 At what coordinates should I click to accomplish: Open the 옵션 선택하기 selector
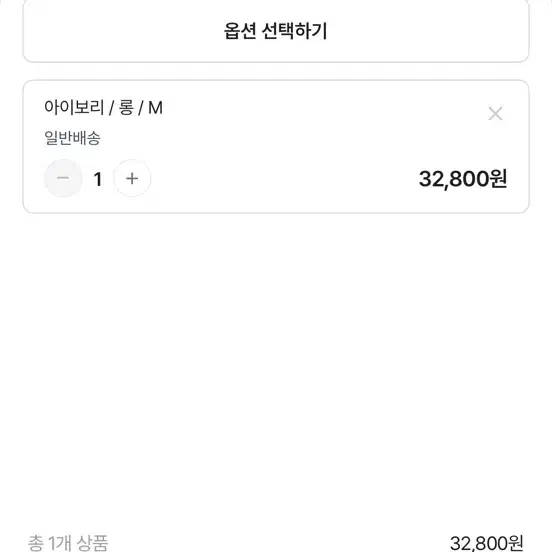coord(276,31)
